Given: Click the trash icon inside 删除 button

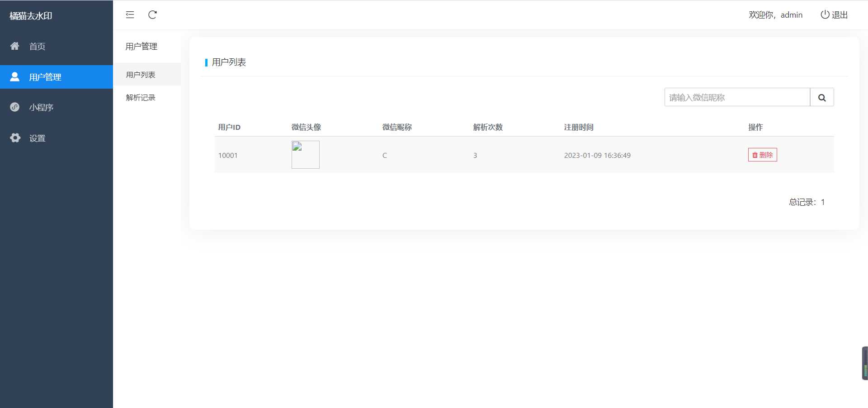Looking at the screenshot, I should [x=755, y=155].
